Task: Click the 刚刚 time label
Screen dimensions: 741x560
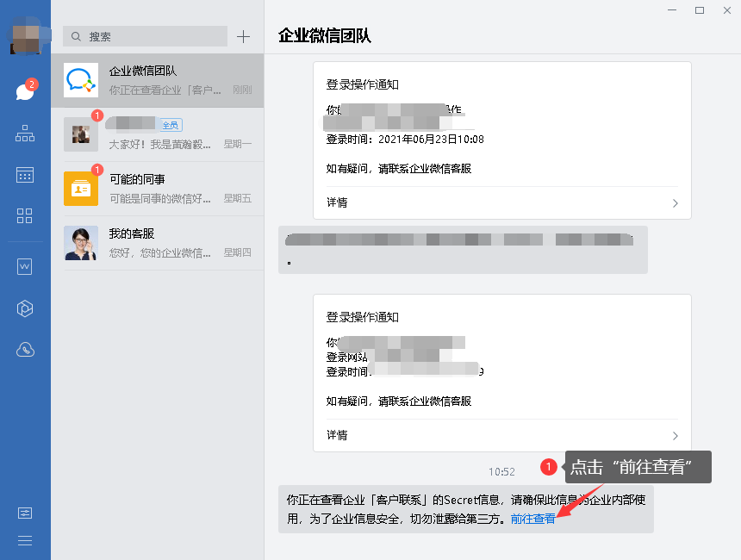Action: click(x=242, y=90)
